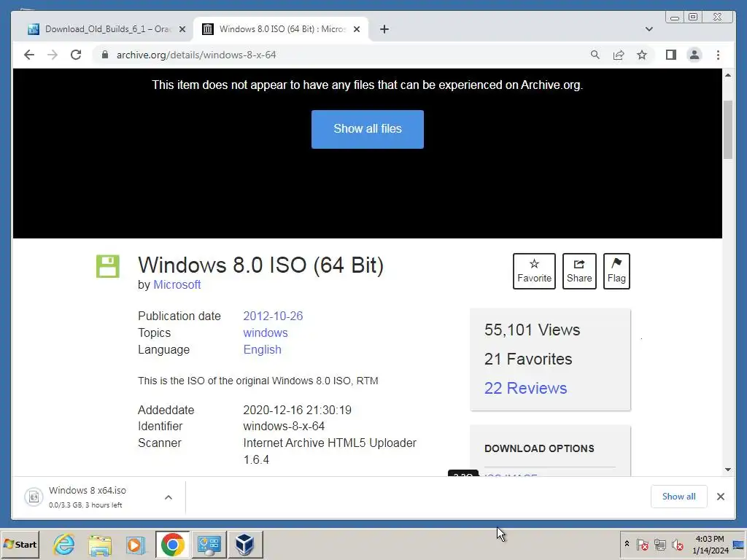747x560 pixels.
Task: Close the Windows 8.0 ISO tab
Action: tap(356, 29)
